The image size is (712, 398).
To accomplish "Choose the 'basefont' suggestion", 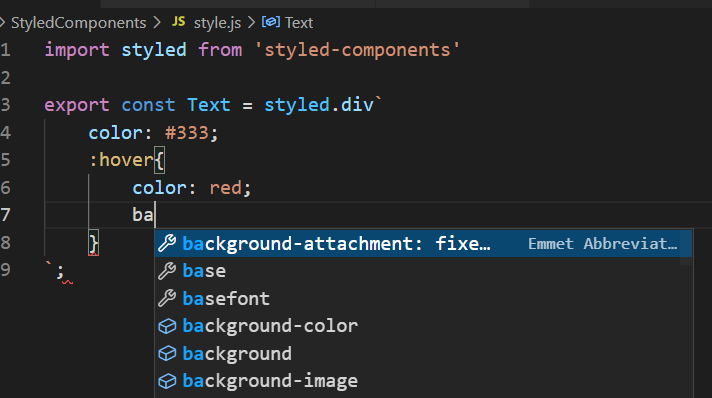I will coord(423,298).
